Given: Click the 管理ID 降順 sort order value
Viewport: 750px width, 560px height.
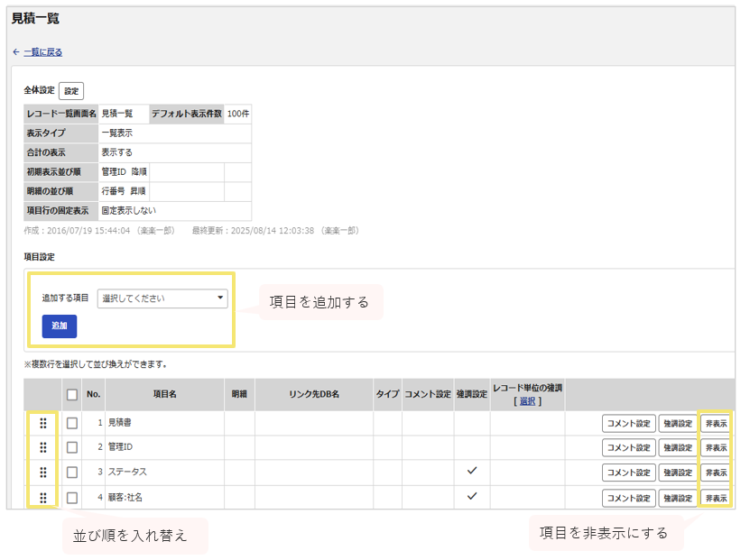Looking at the screenshot, I should coord(125,172).
